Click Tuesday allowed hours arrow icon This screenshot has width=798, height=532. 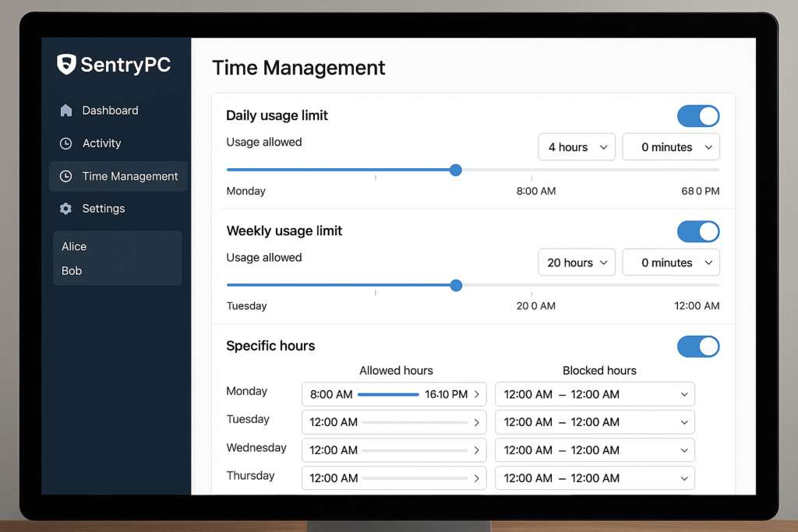pyautogui.click(x=477, y=422)
